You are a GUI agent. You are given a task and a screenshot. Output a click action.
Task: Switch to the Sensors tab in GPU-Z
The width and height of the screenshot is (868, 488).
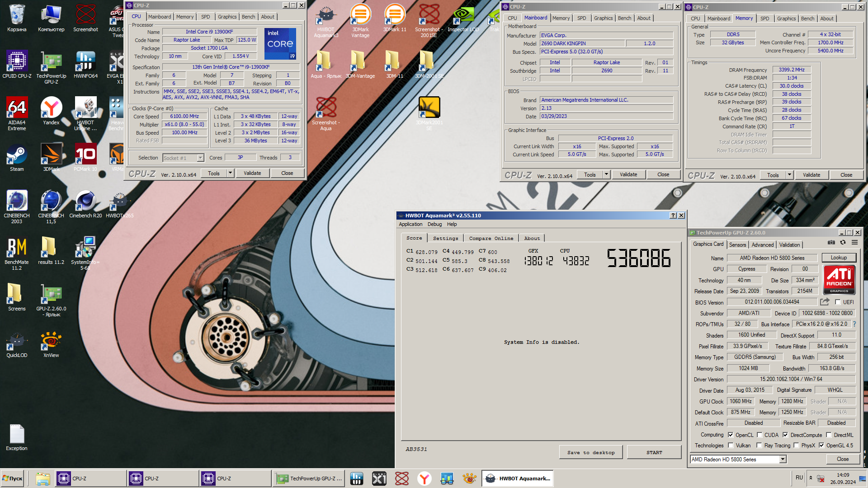tap(737, 245)
